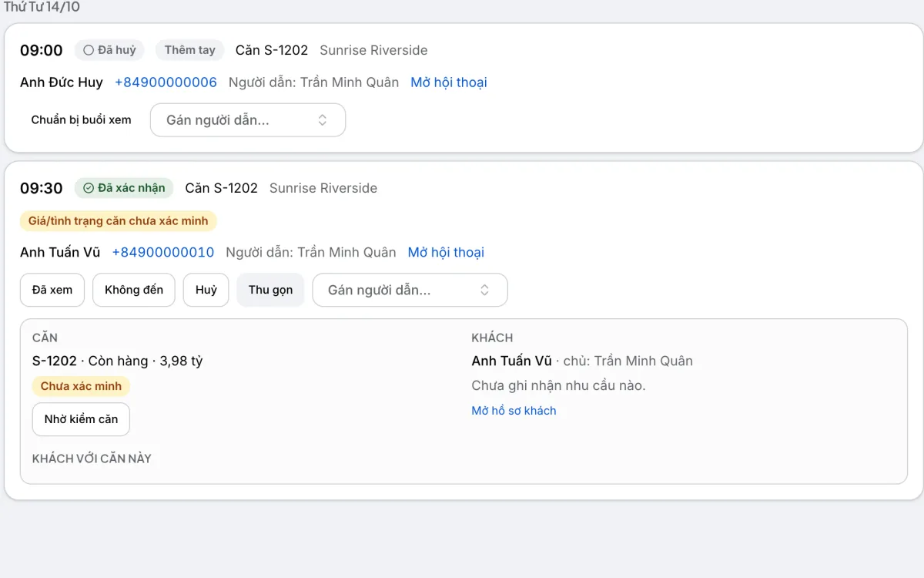The width and height of the screenshot is (924, 578).
Task: Open Mở hội thoại for Anh Đức Huy
Action: click(x=449, y=82)
